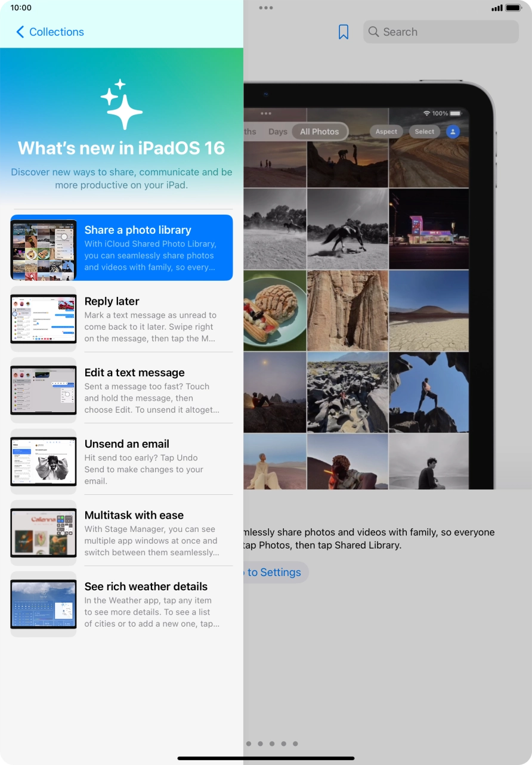Viewport: 532px width, 765px height.
Task: Tap the sparkle stars icon in header
Action: point(122,104)
